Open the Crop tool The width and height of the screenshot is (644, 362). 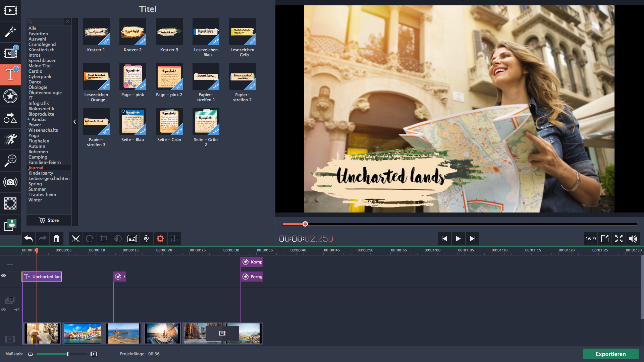[x=104, y=239]
